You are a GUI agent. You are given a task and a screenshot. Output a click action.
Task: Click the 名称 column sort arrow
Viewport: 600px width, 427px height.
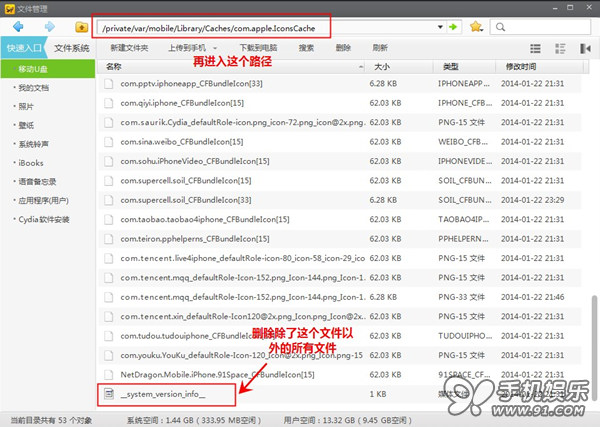click(361, 67)
